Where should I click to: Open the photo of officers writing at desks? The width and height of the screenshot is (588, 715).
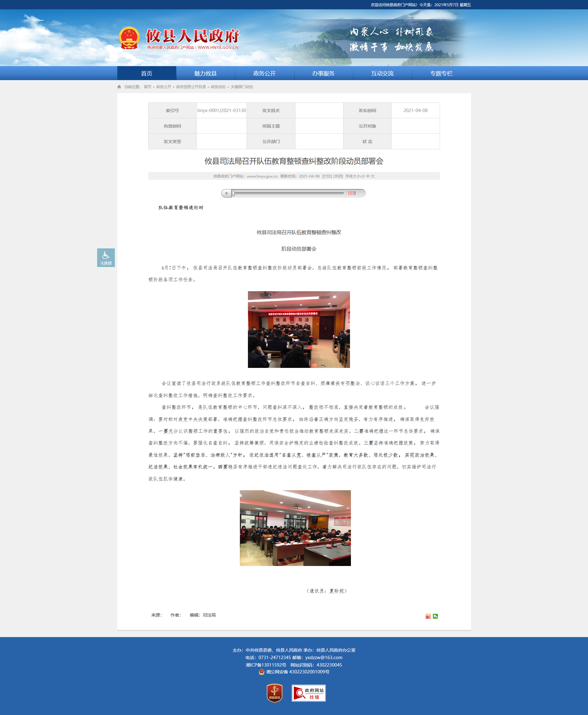point(295,528)
